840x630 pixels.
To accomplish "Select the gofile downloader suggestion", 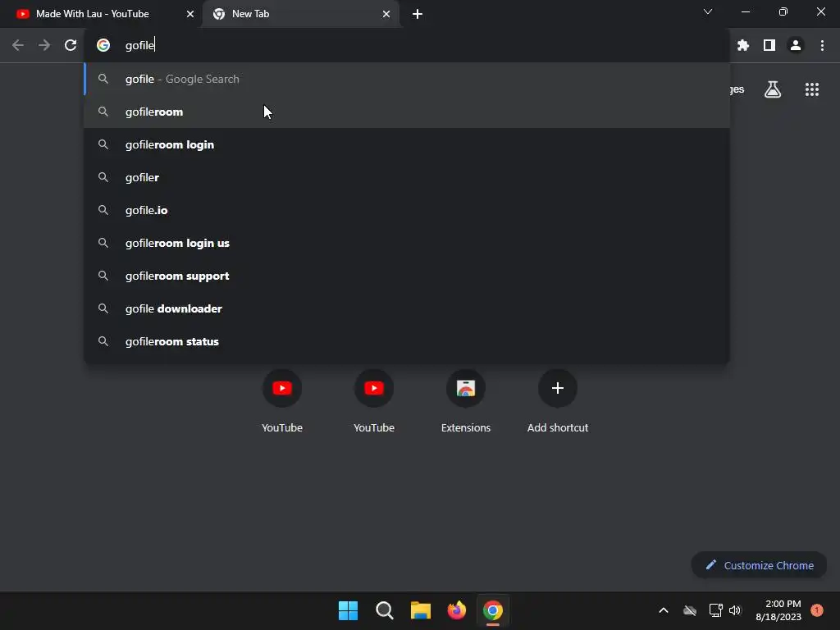I will pos(407,308).
